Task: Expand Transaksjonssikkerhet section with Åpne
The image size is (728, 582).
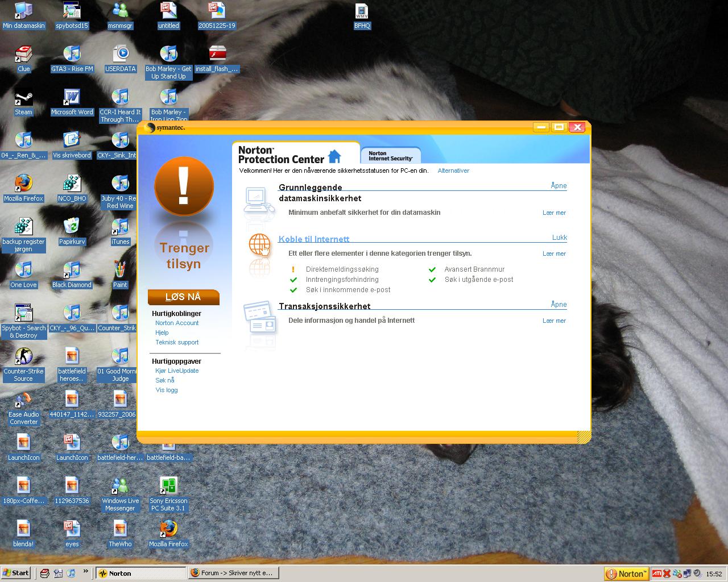Action: coord(559,304)
